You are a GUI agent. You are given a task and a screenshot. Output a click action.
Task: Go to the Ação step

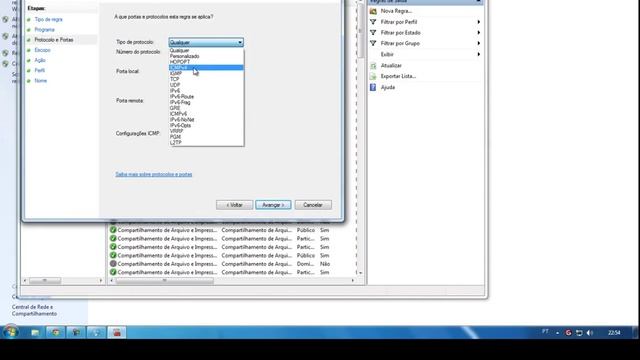click(x=40, y=60)
